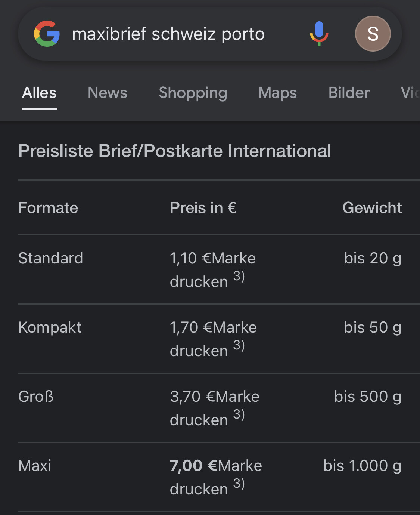This screenshot has width=420, height=515.
Task: Open the News results tab
Action: (x=108, y=93)
